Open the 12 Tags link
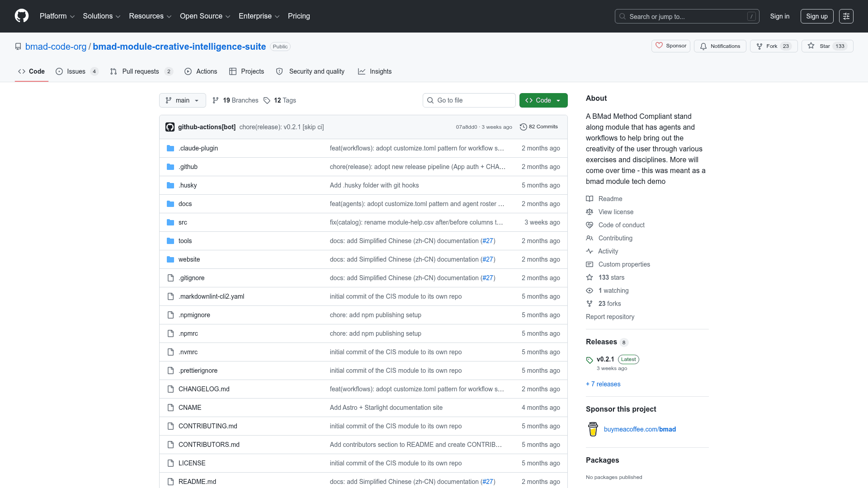This screenshot has width=868, height=488. [280, 100]
